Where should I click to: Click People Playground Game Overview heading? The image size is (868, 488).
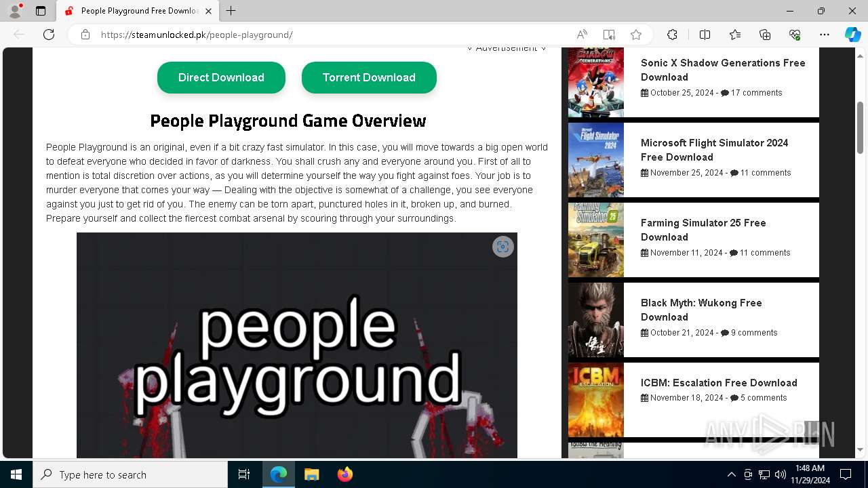point(288,121)
